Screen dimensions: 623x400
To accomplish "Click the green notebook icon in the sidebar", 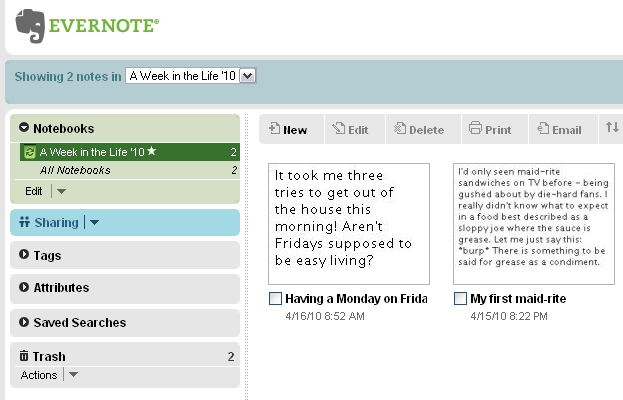I will (x=30, y=152).
